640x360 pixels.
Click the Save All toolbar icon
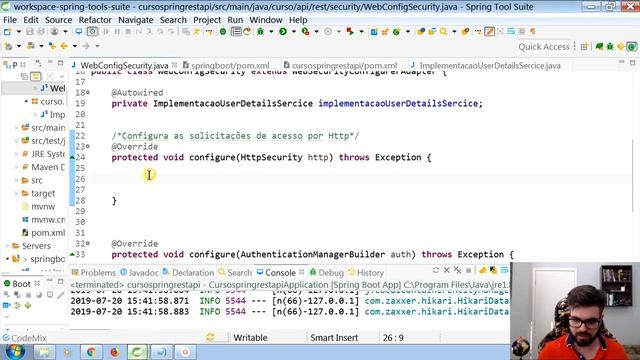40,31
